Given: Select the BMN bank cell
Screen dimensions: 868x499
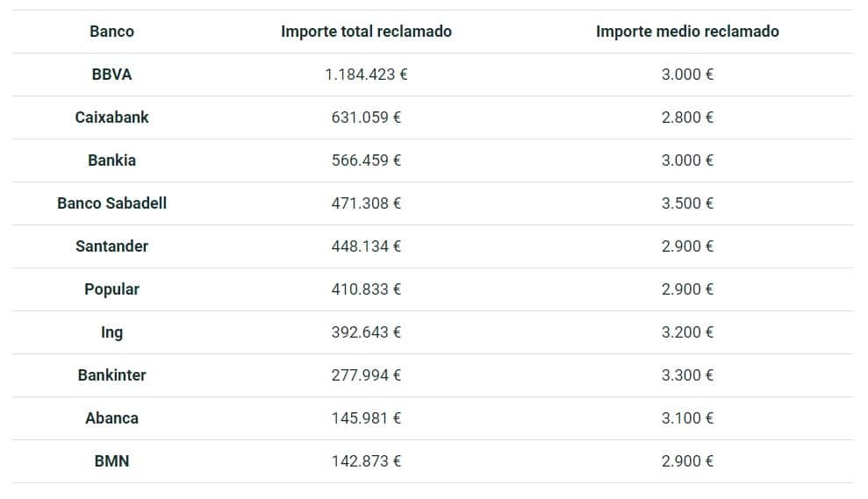Looking at the screenshot, I should [x=111, y=461].
